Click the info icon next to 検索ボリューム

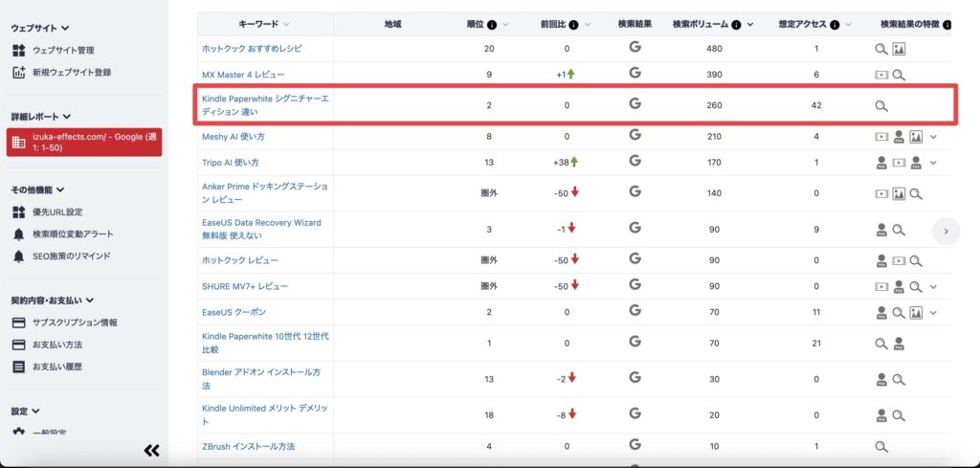736,24
